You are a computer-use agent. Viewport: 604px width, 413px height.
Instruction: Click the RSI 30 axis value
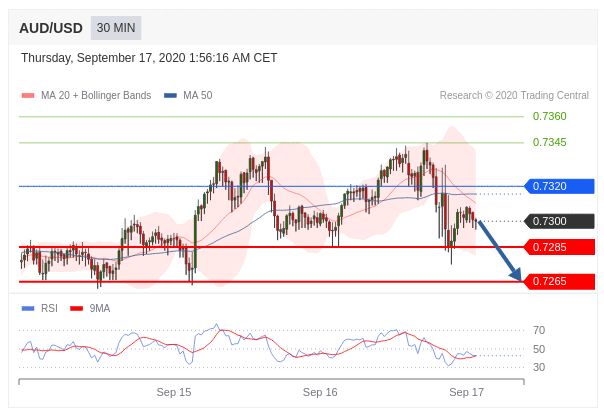(539, 368)
